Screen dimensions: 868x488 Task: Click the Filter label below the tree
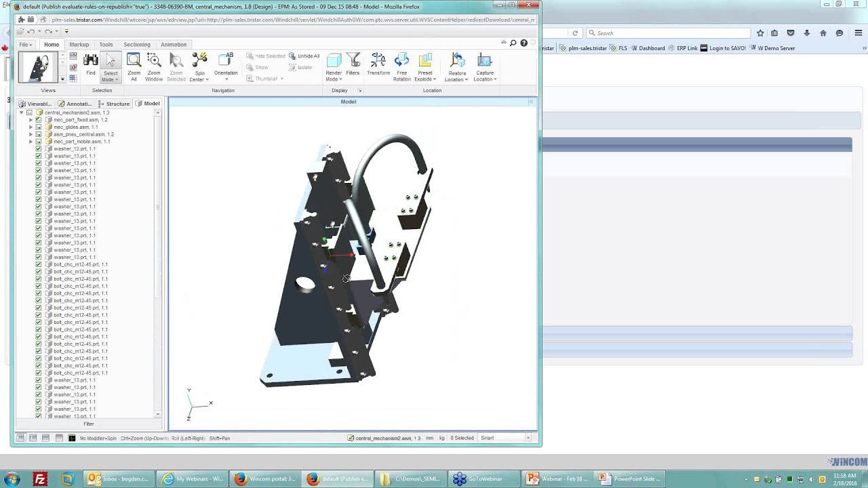click(89, 424)
